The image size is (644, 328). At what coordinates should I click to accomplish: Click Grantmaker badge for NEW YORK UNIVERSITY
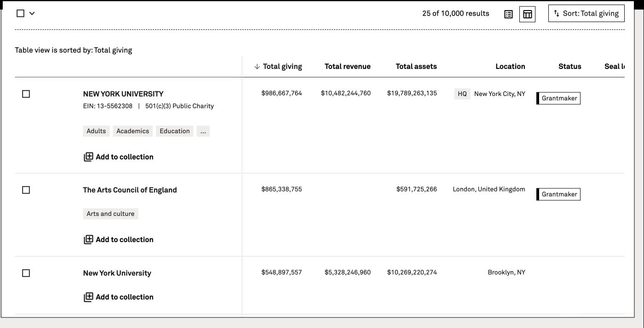coord(558,98)
